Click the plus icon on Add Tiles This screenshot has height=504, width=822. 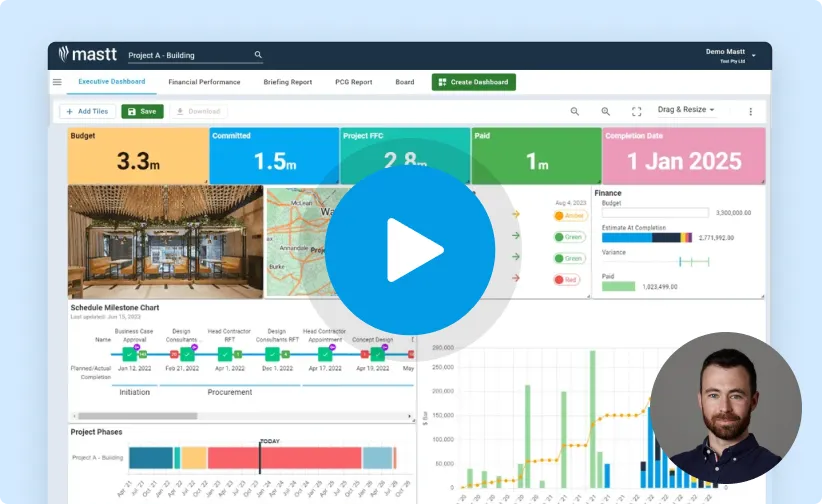70,111
